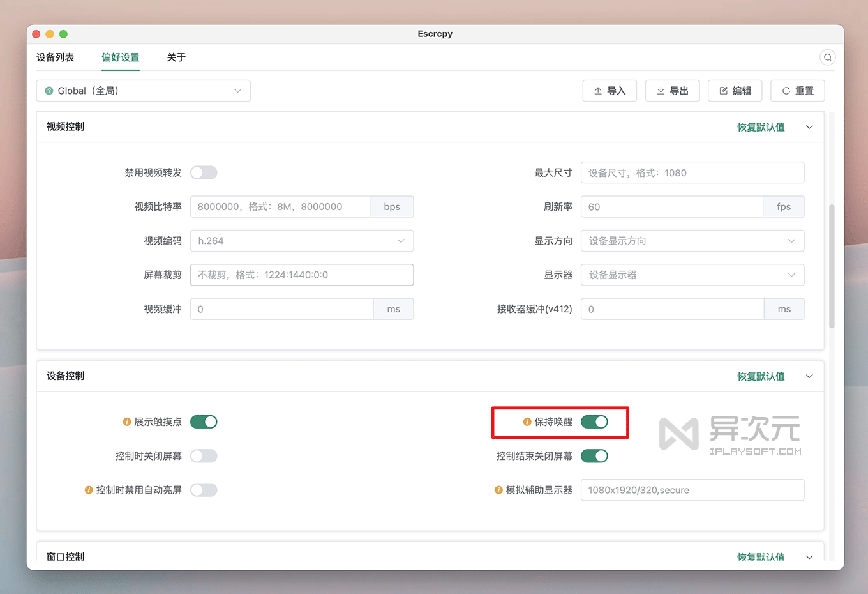The width and height of the screenshot is (868, 594).
Task: Click 恢复默认值 in the 视频控制 section
Action: click(760, 126)
